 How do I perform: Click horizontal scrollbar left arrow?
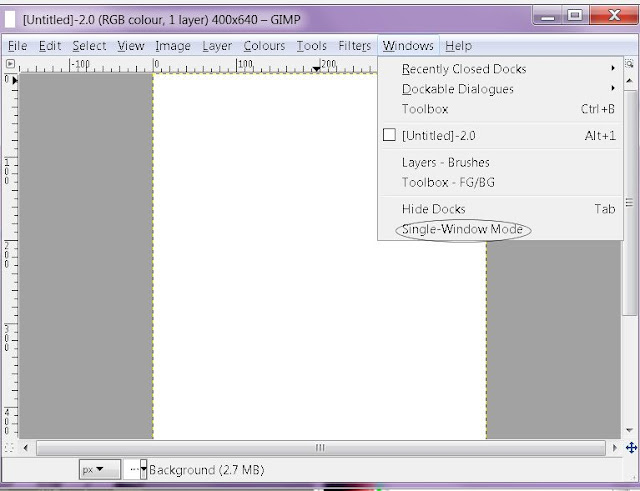tap(26, 448)
